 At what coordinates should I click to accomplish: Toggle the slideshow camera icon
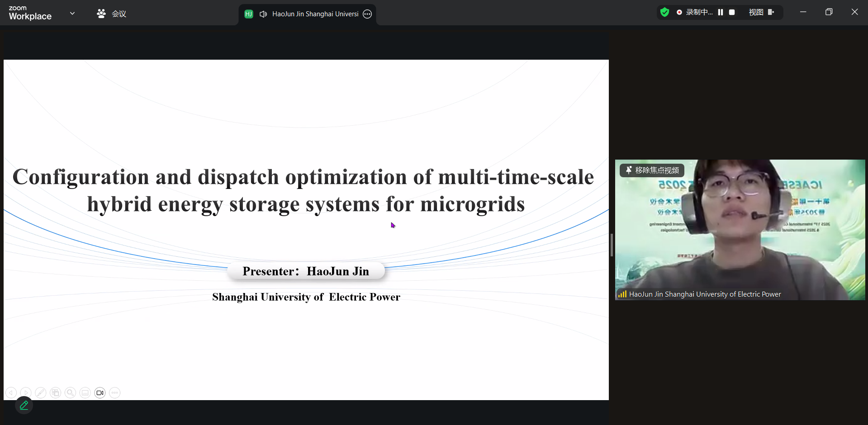pos(100,393)
